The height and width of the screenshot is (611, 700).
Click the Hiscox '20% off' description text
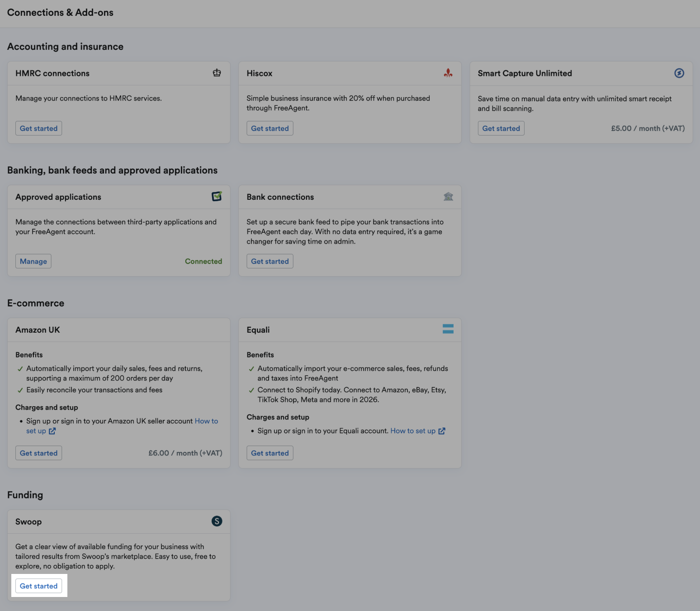click(338, 103)
